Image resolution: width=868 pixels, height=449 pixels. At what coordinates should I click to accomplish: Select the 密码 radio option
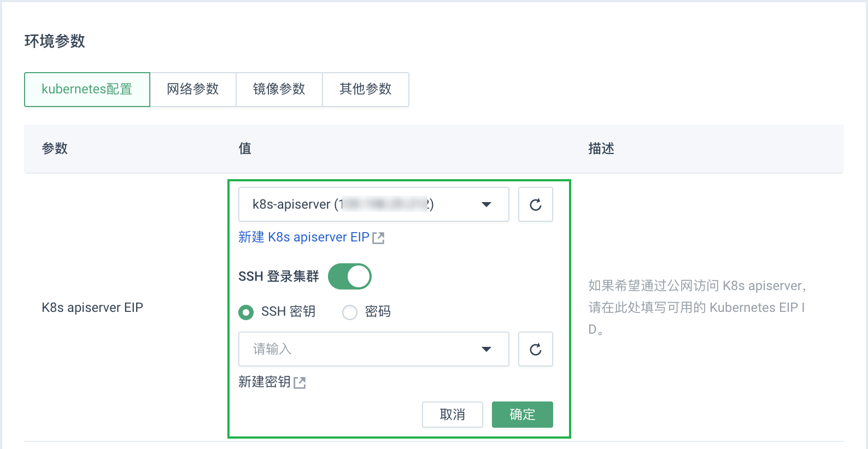[350, 312]
